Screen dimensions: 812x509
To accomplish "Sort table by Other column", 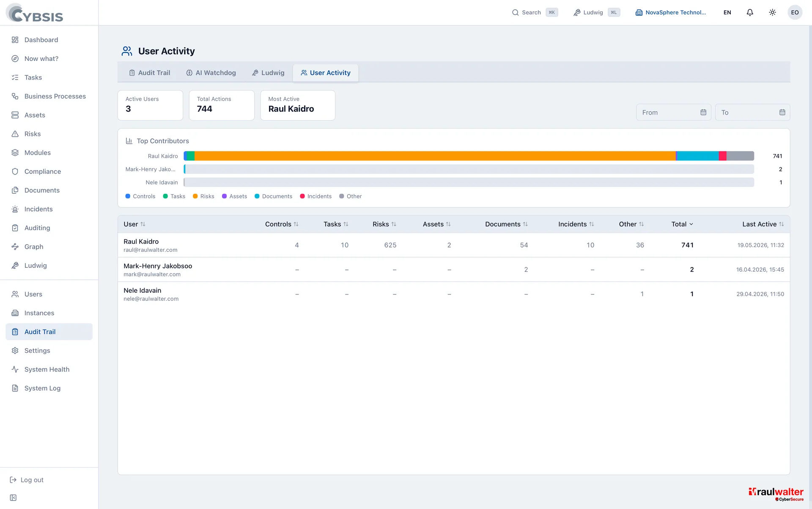I will (631, 224).
